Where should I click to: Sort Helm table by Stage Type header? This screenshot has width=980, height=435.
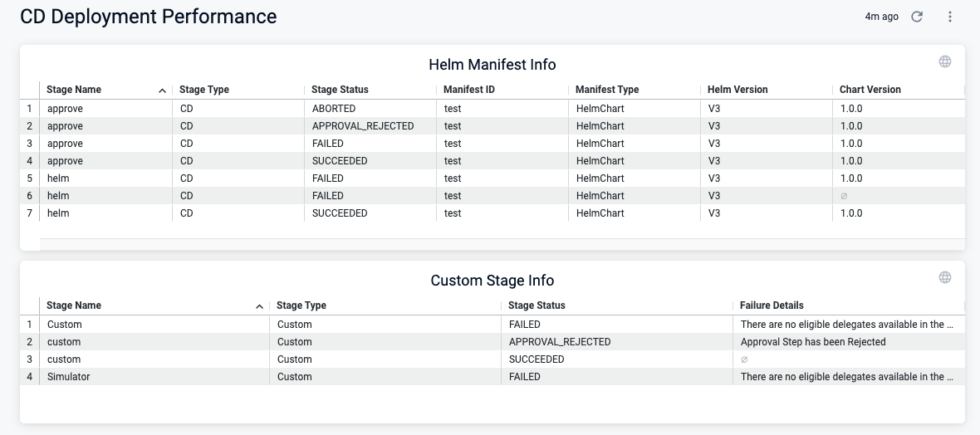(204, 90)
